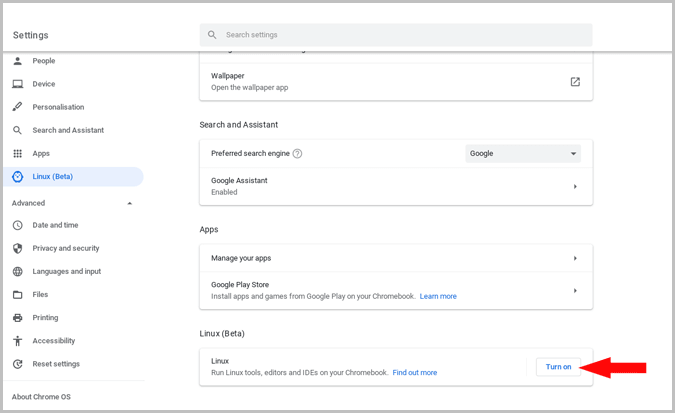The image size is (675, 413).
Task: Open Search and Assistant sidebar item
Action: (x=67, y=130)
